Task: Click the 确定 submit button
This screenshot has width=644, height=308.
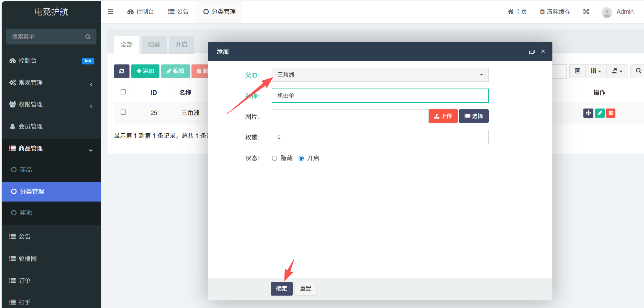Action: tap(281, 289)
